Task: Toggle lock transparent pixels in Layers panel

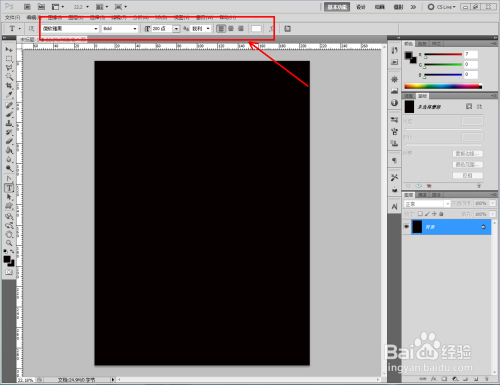Action: click(x=420, y=214)
